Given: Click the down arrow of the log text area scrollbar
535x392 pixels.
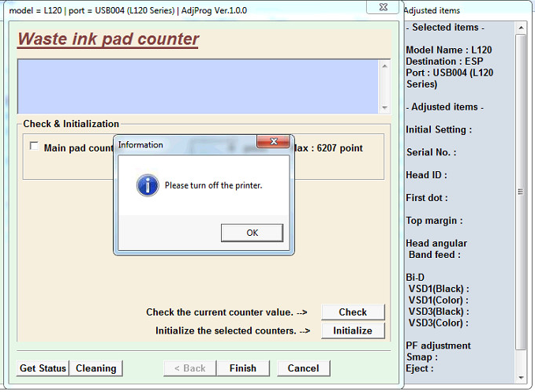Looking at the screenshot, I should pyautogui.click(x=384, y=108).
